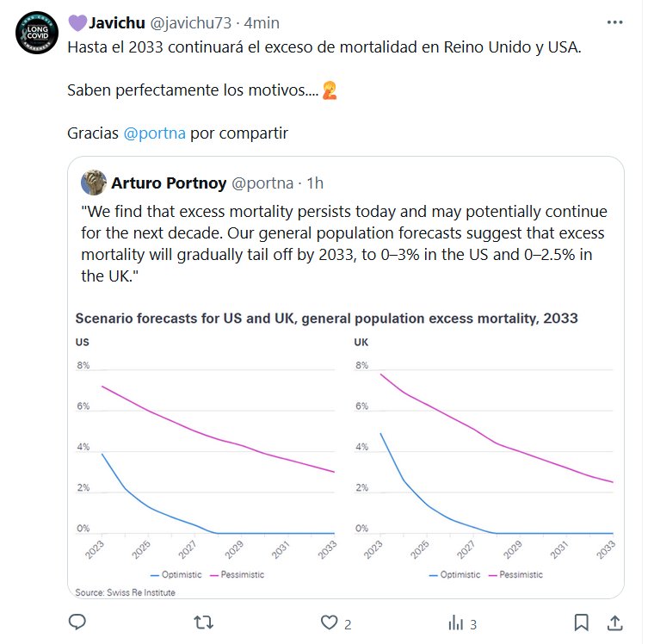Bookmark this tweet
The height and width of the screenshot is (644, 654).
tap(582, 622)
